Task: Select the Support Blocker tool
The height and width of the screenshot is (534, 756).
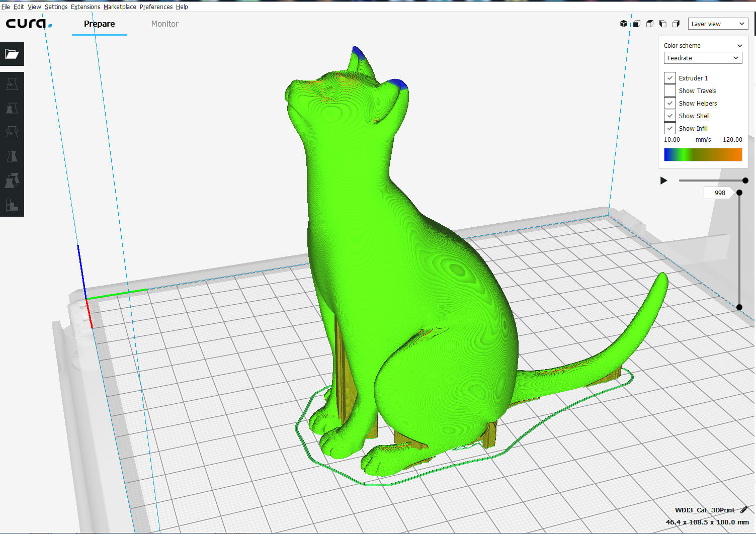Action: tap(12, 205)
